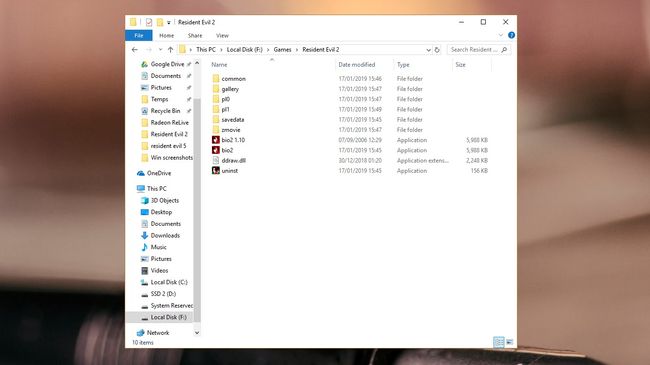Image resolution: width=650 pixels, height=365 pixels.
Task: Open Recycle Bin in the sidebar
Action: pyautogui.click(x=165, y=111)
